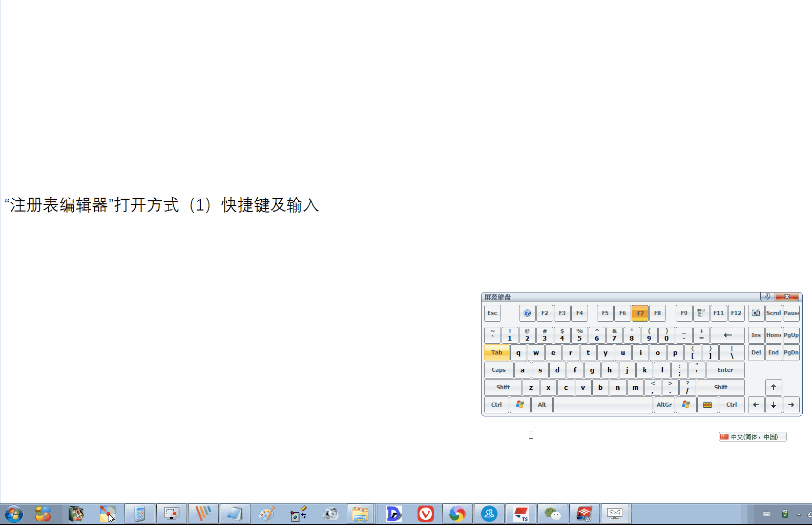Click the number 5 percent key
This screenshot has width=812, height=525.
click(579, 335)
